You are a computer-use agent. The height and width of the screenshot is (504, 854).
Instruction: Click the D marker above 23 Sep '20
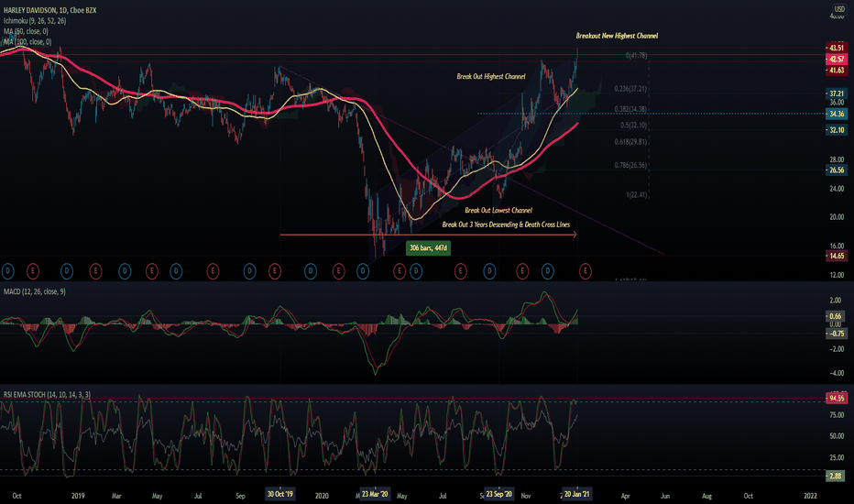pos(489,271)
